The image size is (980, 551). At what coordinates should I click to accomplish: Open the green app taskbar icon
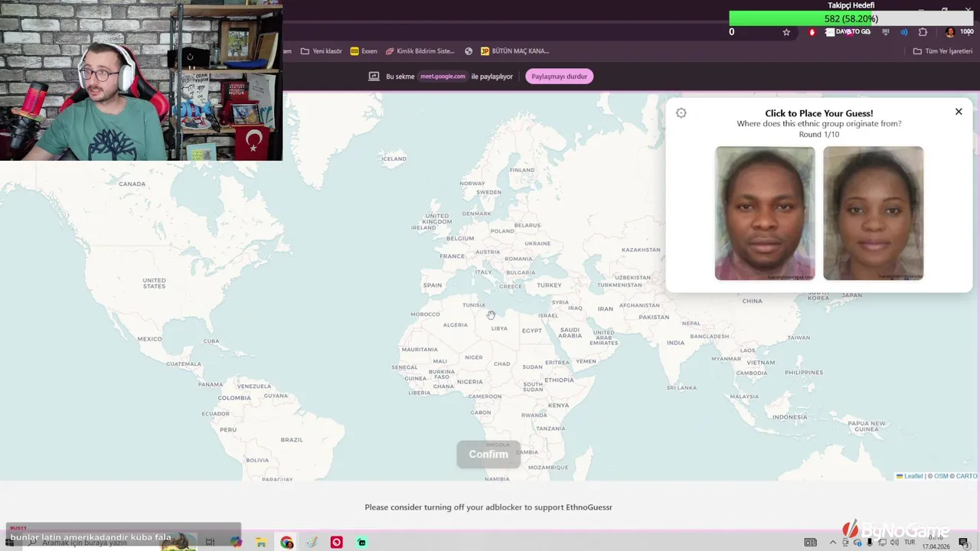pyautogui.click(x=361, y=543)
